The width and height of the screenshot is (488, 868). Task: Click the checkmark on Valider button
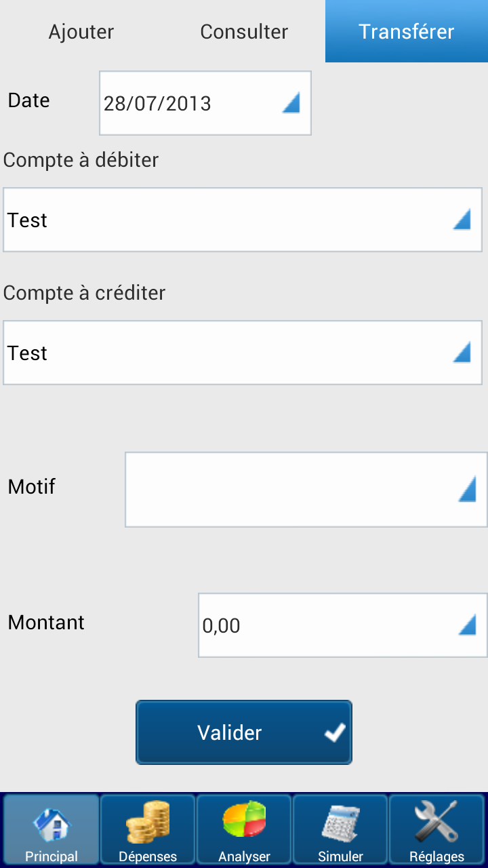pyautogui.click(x=335, y=732)
